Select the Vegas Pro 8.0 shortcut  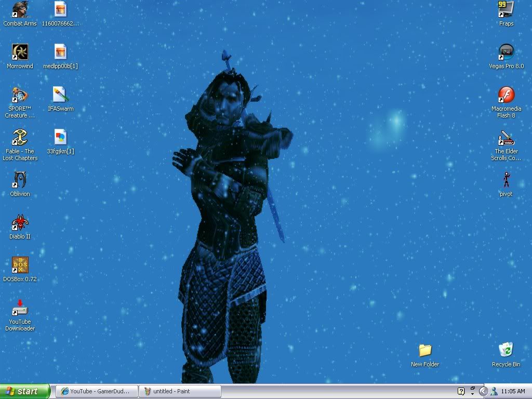[x=506, y=57]
